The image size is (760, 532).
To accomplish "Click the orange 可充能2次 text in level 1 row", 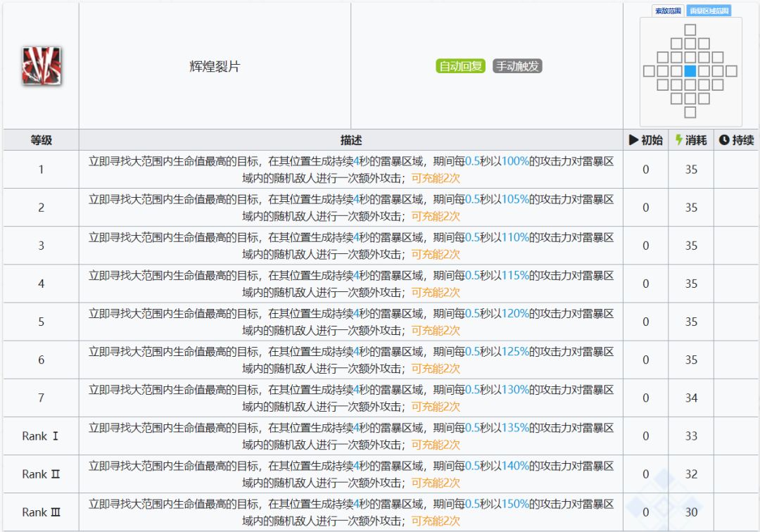I will pyautogui.click(x=436, y=178).
